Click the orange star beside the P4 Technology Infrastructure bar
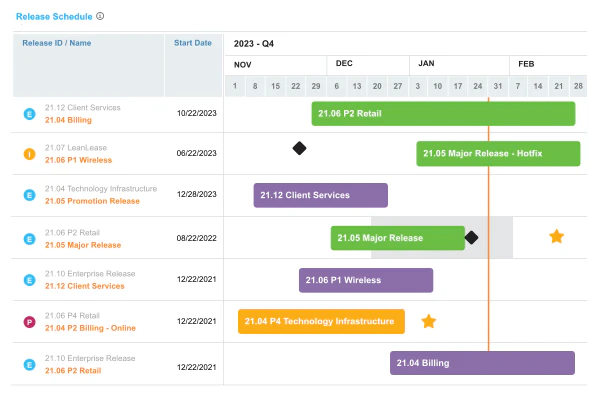Screen dimensions: 599x401 [x=429, y=321]
